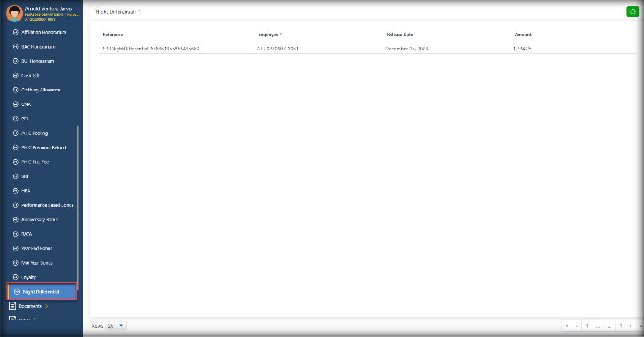Select the SPRNightDifferential reference row

coord(151,49)
